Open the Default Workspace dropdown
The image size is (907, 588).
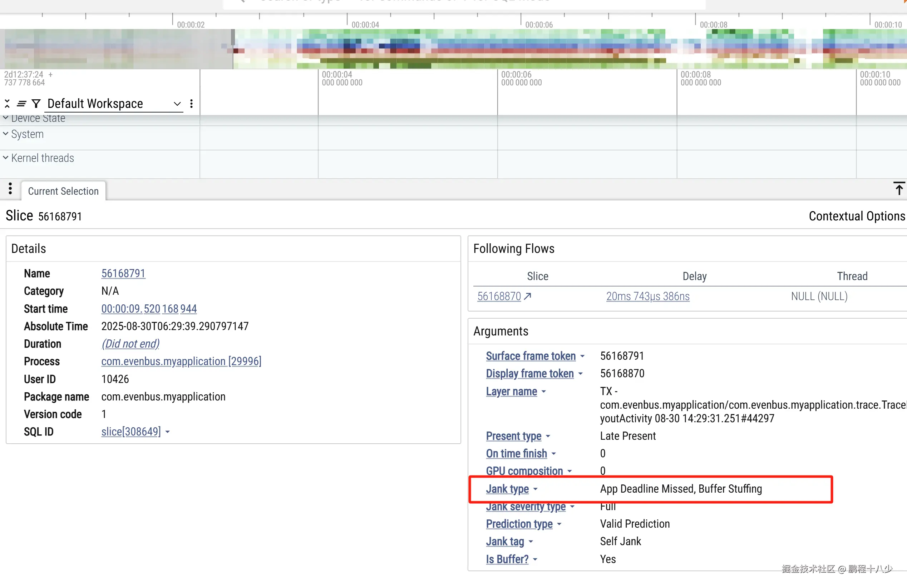(114, 104)
